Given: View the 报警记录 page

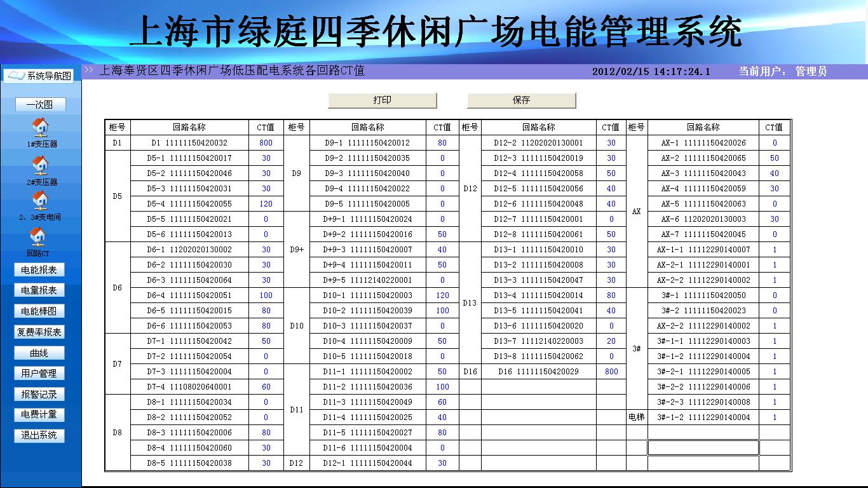Looking at the screenshot, I should pyautogui.click(x=39, y=395).
